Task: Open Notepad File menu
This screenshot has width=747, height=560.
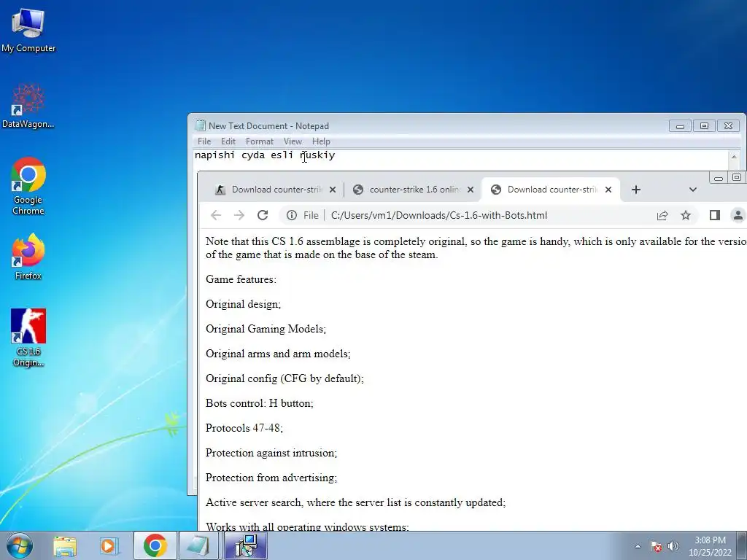Action: tap(204, 141)
